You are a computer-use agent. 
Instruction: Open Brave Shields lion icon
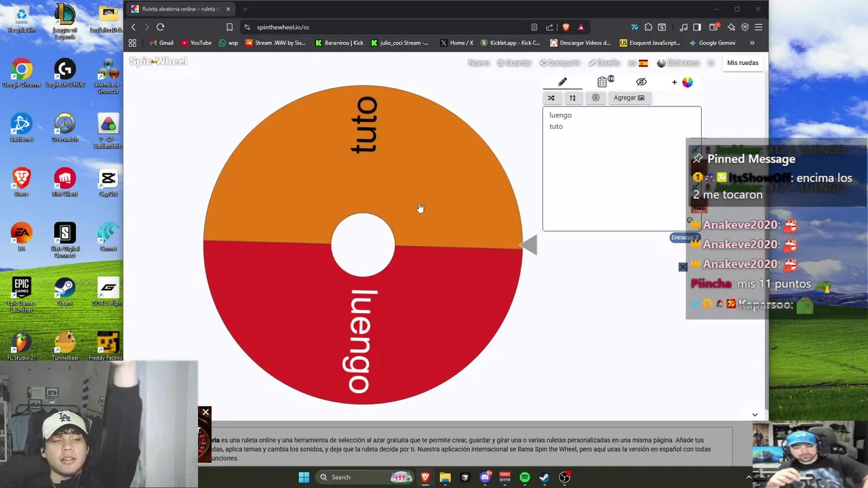click(x=566, y=27)
